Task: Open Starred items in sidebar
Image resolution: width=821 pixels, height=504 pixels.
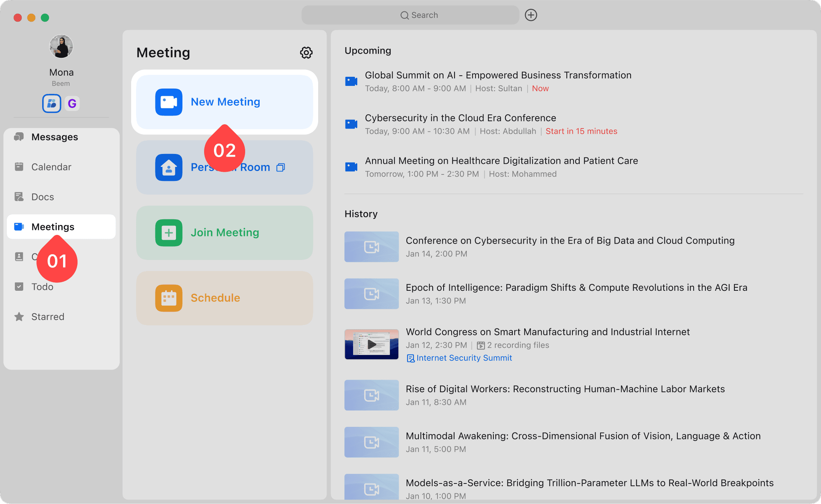Action: (x=48, y=317)
